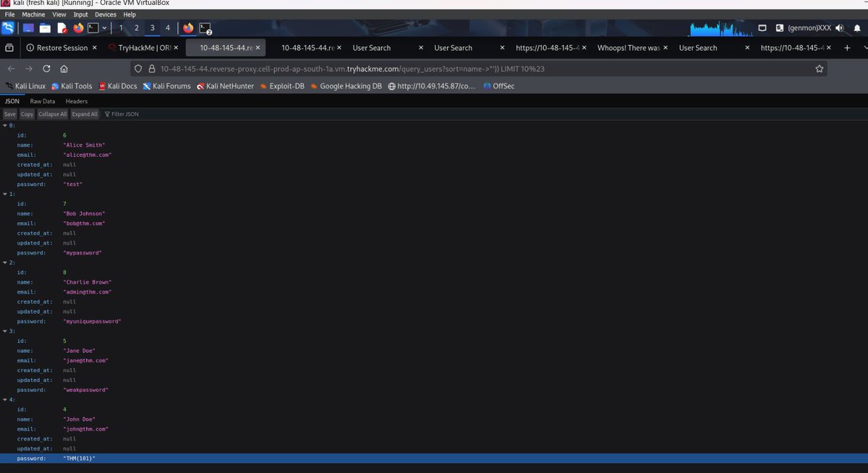Viewport: 868px width, 473px height.
Task: Open Firefox View recent browsing icon
Action: click(9, 48)
